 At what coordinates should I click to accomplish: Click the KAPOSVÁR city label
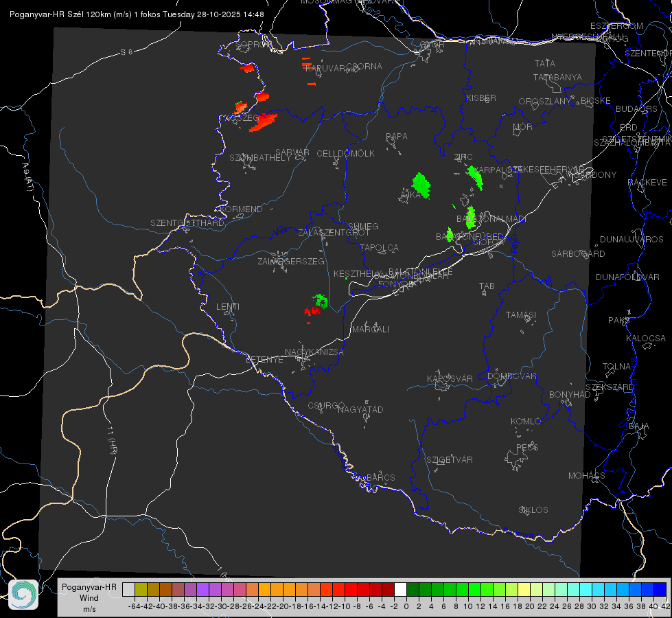coord(450,378)
